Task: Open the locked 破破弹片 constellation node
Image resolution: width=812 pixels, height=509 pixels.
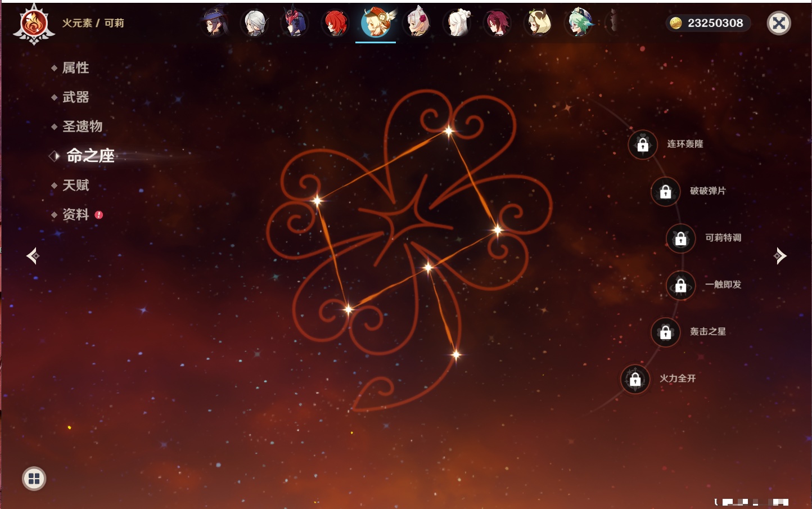Action: tap(666, 192)
